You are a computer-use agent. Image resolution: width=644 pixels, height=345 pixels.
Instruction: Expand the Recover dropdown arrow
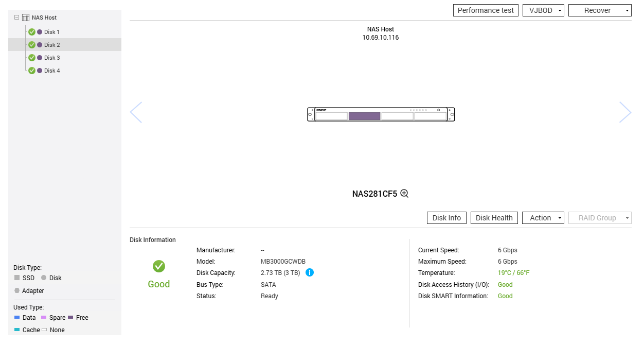click(x=627, y=10)
